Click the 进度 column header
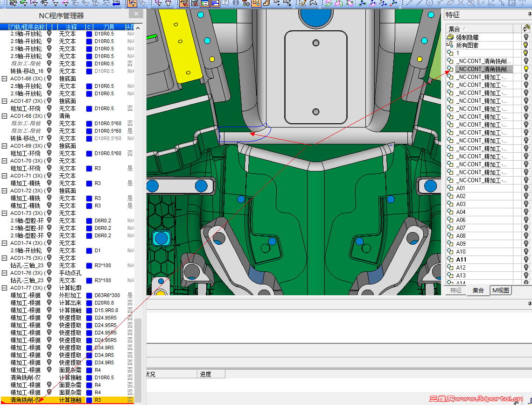The width and height of the screenshot is (532, 405). (211, 374)
